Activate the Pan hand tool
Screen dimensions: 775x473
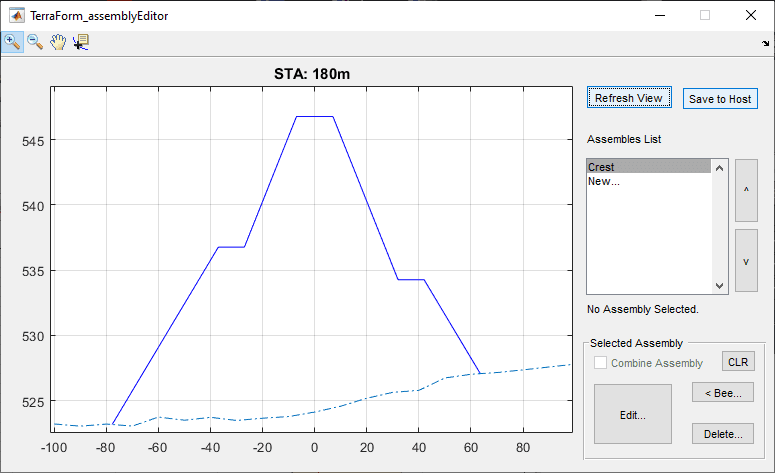pos(58,42)
